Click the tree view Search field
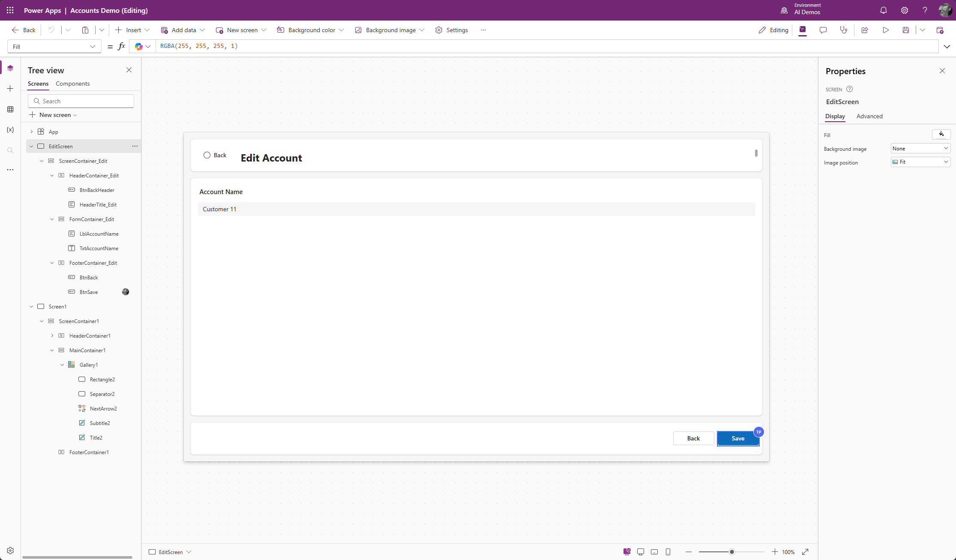Screen dimensions: 956x560 [x=81, y=101]
